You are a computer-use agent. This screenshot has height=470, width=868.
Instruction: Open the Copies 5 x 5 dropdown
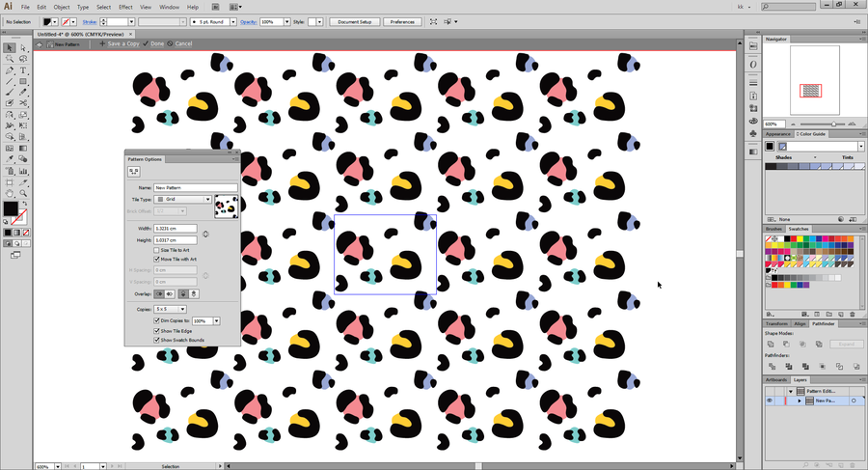coord(172,309)
